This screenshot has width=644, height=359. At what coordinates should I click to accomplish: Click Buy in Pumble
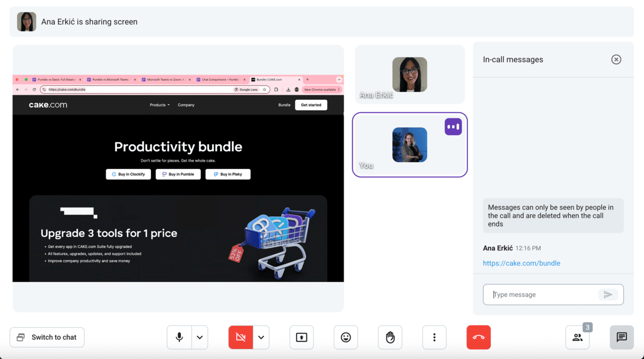point(178,174)
